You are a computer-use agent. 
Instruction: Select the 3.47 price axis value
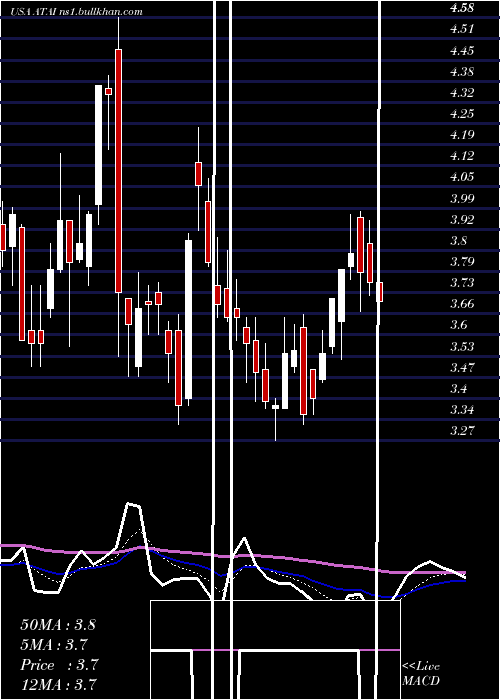coord(462,368)
